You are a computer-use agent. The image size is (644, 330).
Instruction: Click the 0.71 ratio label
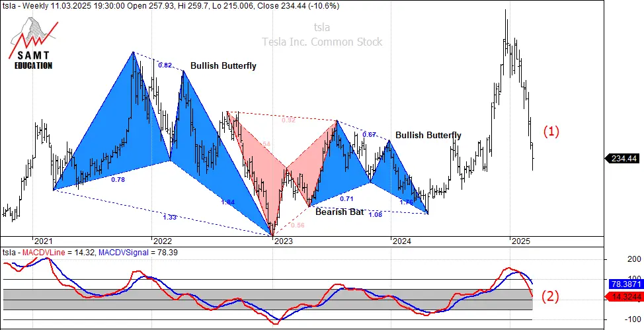[x=346, y=199]
